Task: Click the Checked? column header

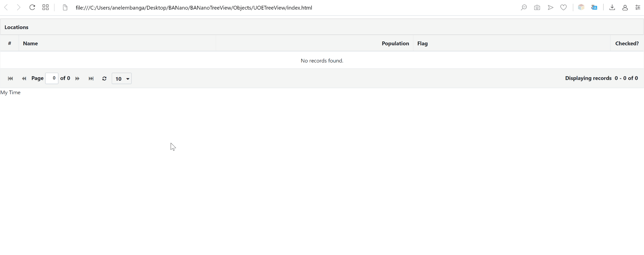Action: tap(627, 43)
